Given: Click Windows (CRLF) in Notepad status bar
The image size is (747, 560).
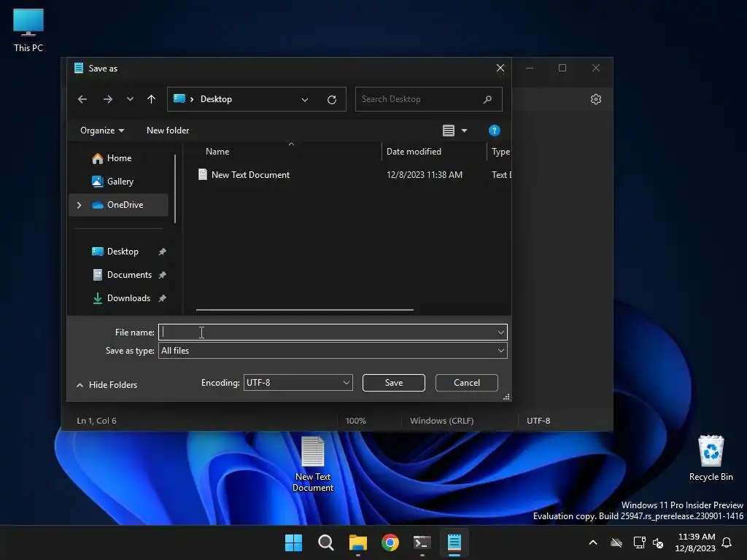Looking at the screenshot, I should coord(441,421).
